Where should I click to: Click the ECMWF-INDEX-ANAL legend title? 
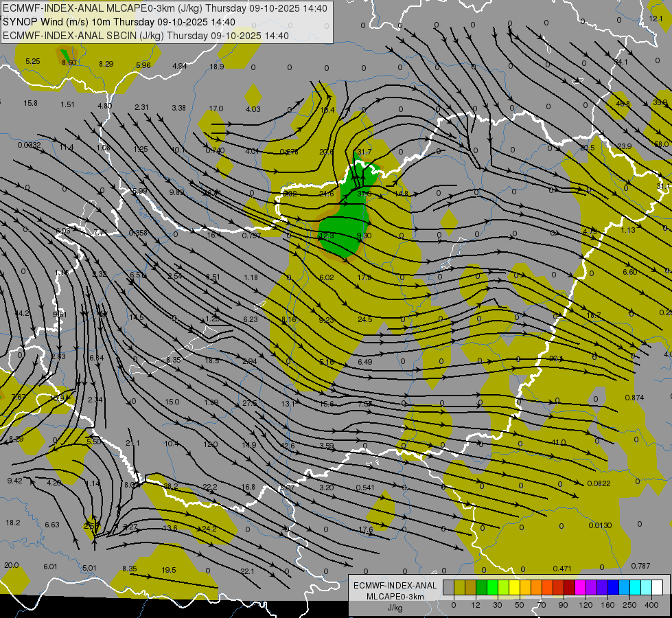click(395, 585)
